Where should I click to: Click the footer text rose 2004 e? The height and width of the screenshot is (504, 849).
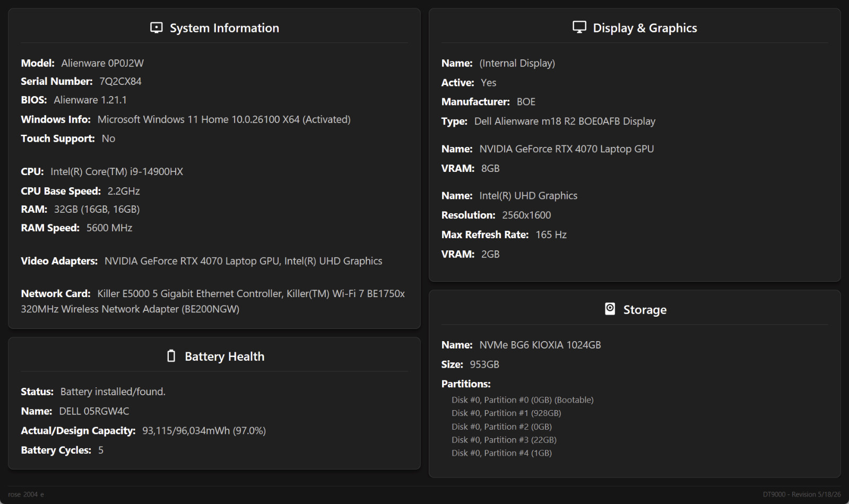(26, 494)
